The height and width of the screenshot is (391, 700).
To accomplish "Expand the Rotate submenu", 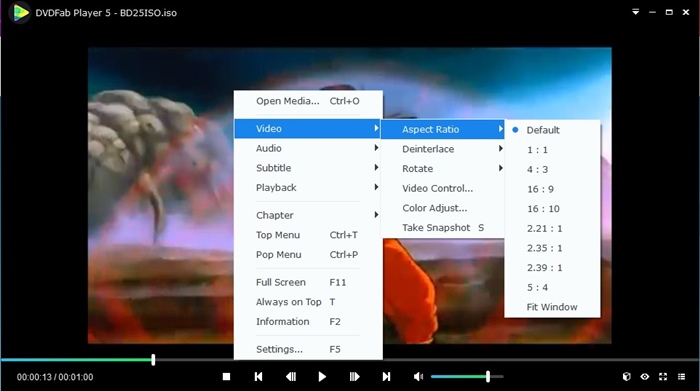I will tap(443, 169).
